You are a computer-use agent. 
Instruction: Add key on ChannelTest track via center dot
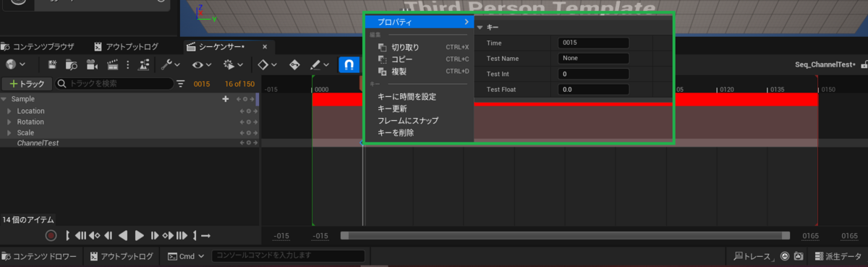248,143
